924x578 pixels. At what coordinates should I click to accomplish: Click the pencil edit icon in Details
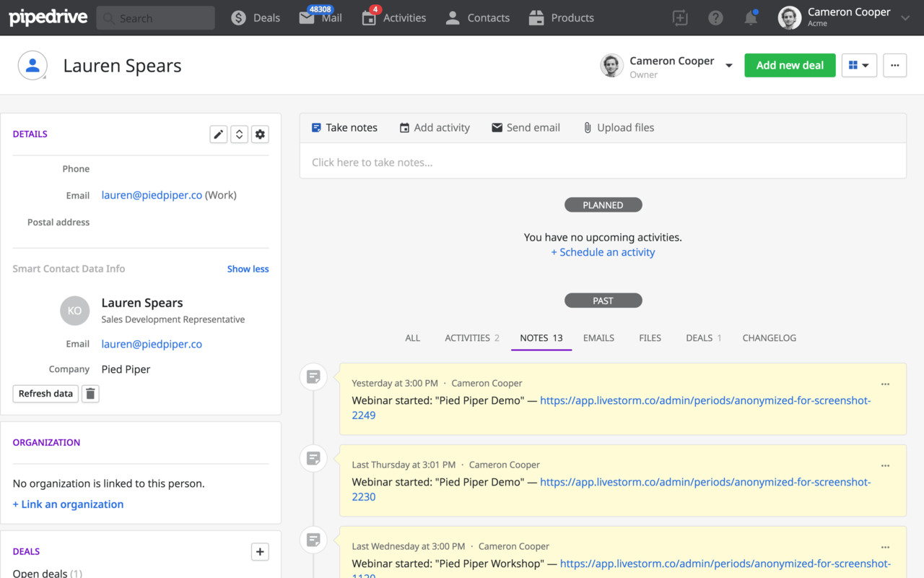[219, 134]
